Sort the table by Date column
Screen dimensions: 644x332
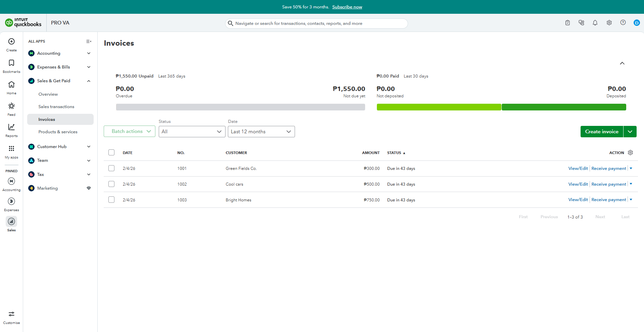point(128,153)
